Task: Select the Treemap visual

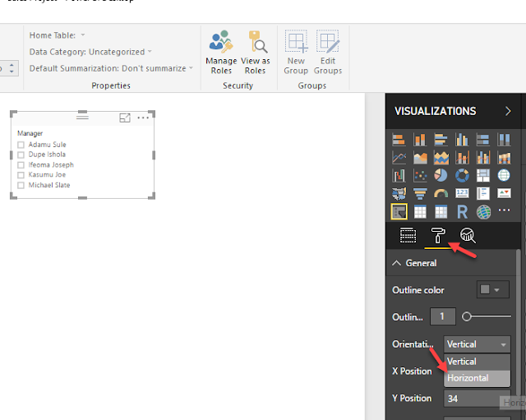Action: pyautogui.click(x=482, y=175)
